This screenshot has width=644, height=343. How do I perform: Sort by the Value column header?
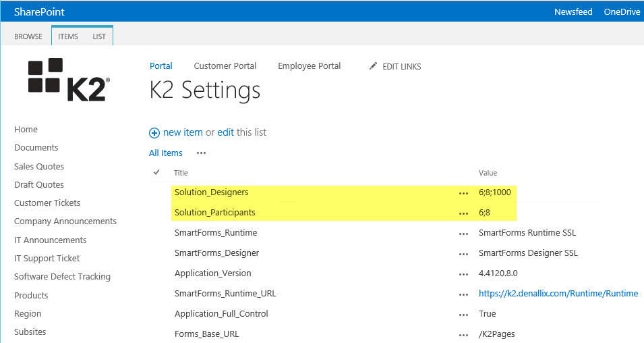tap(488, 173)
